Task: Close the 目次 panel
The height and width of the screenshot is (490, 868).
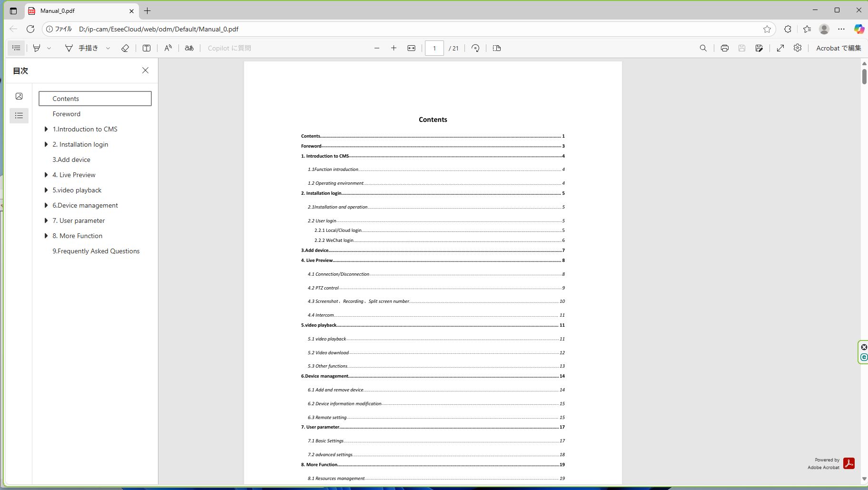Action: point(145,70)
